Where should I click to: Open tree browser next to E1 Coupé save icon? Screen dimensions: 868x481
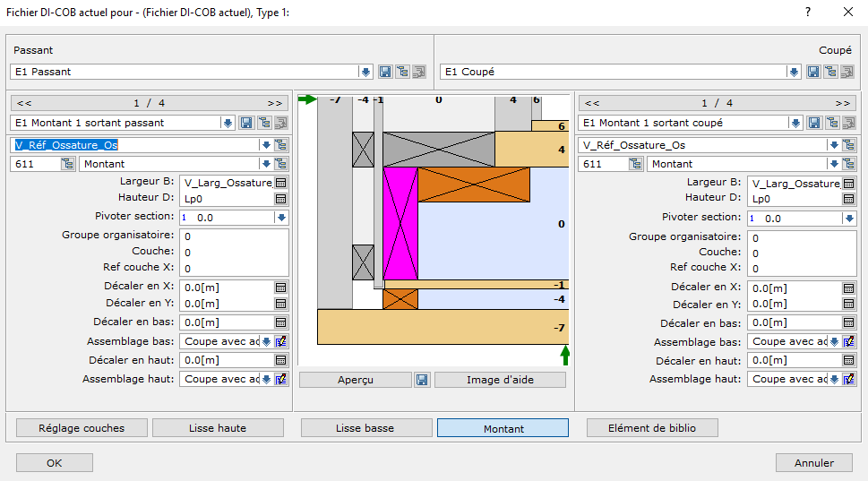click(x=830, y=72)
